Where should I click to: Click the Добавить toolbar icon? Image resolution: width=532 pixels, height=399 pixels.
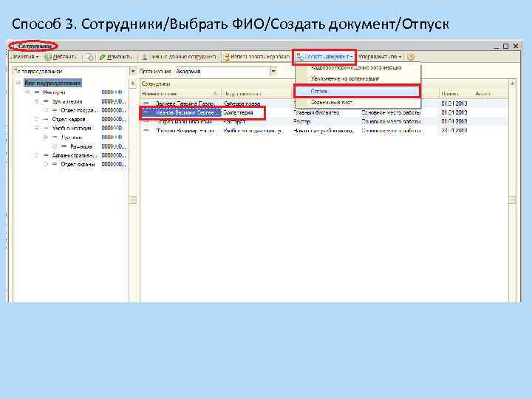48,57
